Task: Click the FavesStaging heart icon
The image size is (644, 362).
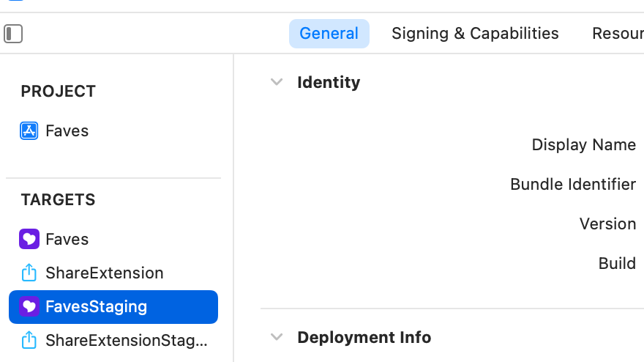Action: coord(29,307)
